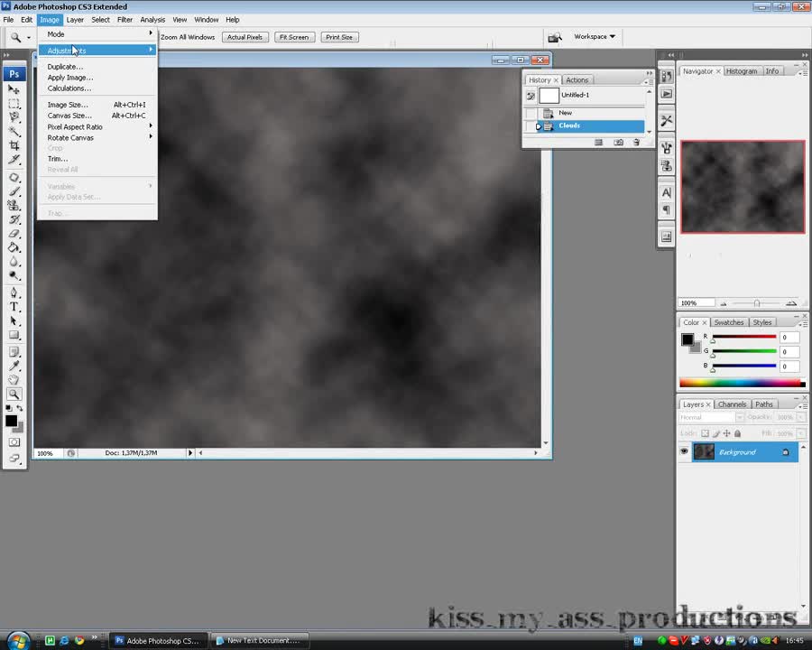Select the Pen tool

tap(14, 292)
